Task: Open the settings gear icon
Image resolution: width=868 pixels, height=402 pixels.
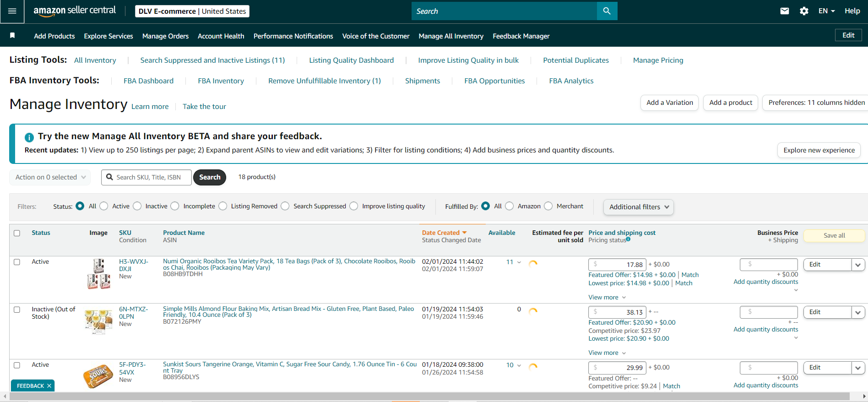Action: [804, 11]
